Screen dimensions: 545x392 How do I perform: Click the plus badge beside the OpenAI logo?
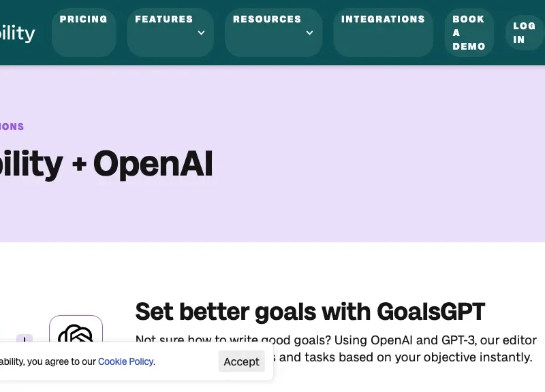[x=25, y=339]
